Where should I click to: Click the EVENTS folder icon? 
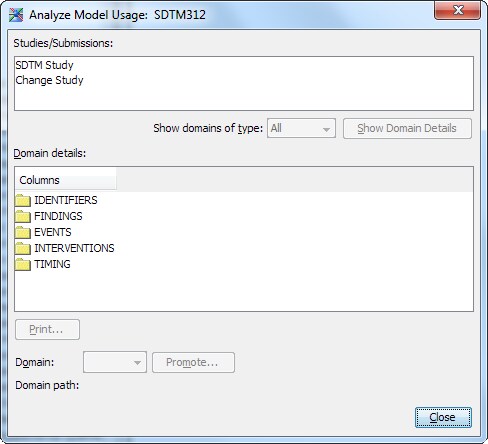click(23, 232)
